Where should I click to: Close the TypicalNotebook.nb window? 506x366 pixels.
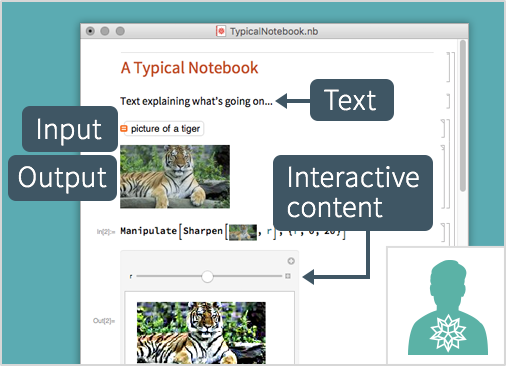pyautogui.click(x=90, y=31)
